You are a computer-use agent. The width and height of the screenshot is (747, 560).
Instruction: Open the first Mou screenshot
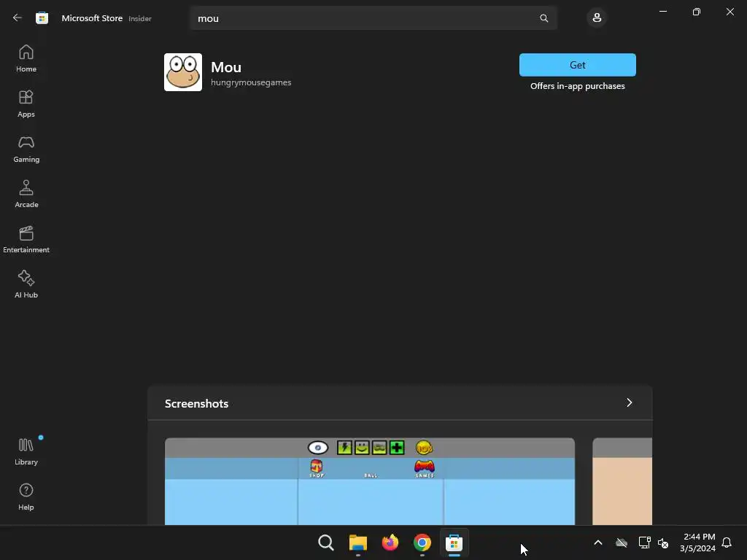(370, 481)
